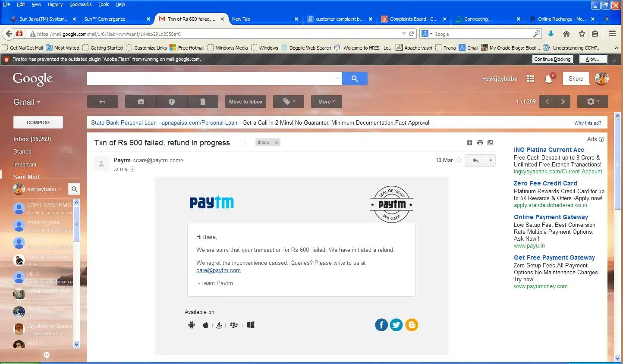The image size is (623, 364).
Task: Reply to the Paytm email
Action: click(475, 160)
